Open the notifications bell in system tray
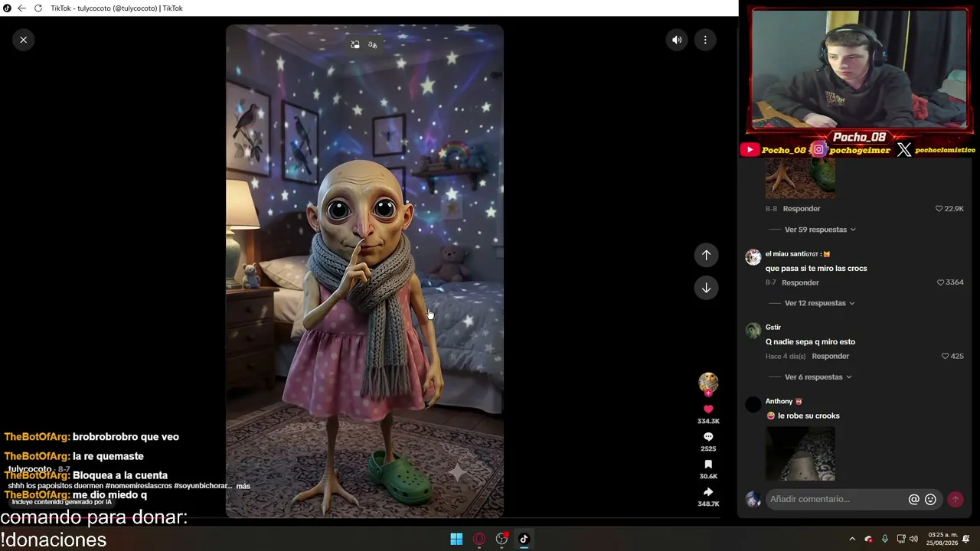Viewport: 980px width, 551px height. [x=966, y=539]
